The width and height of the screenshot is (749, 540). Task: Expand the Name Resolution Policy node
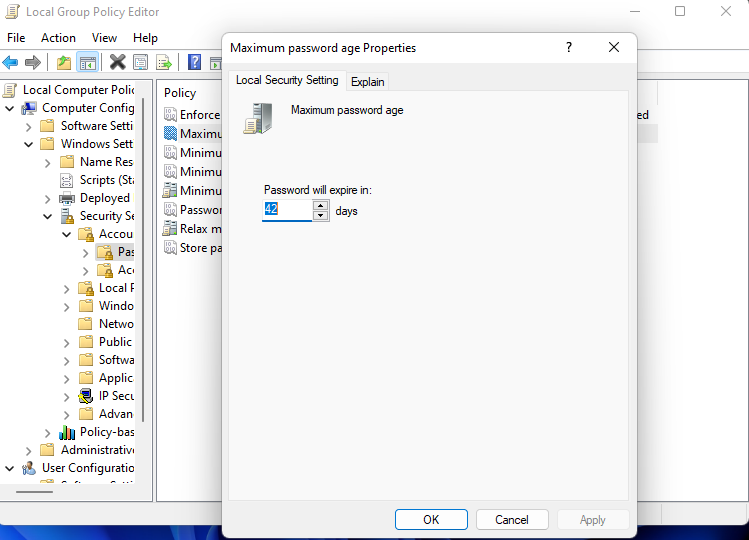tap(47, 163)
